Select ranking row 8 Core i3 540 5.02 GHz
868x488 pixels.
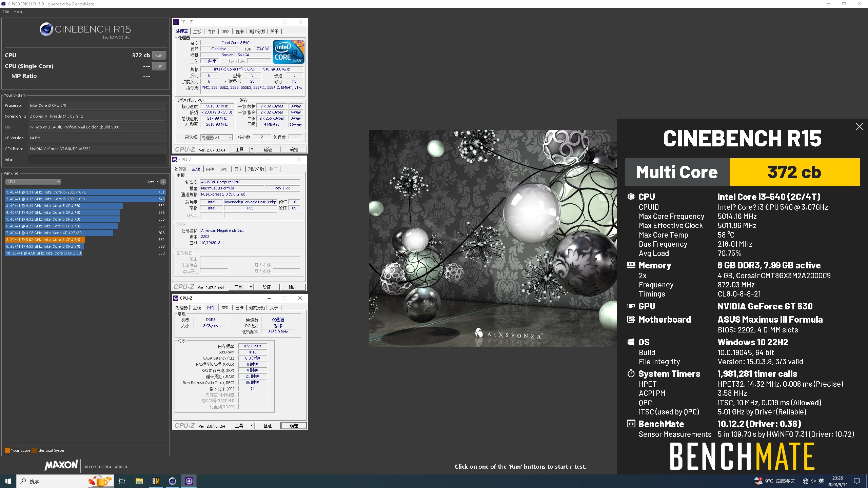[85, 240]
